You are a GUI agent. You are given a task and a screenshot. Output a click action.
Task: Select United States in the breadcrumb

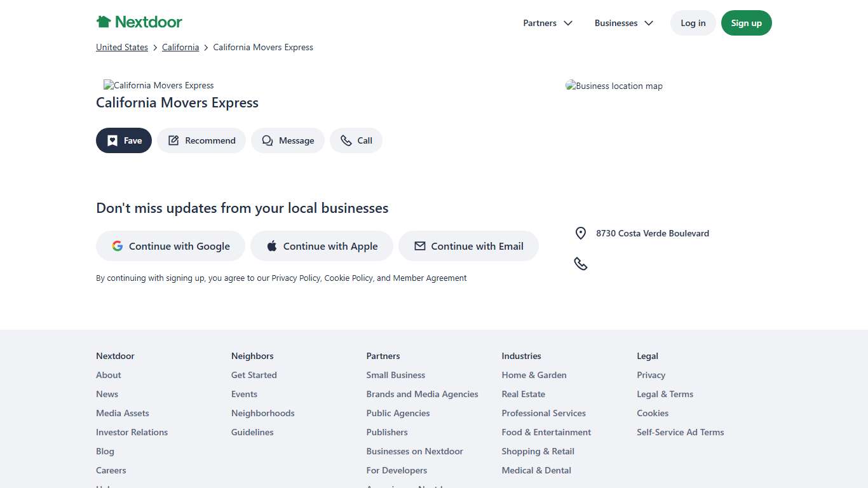click(121, 47)
